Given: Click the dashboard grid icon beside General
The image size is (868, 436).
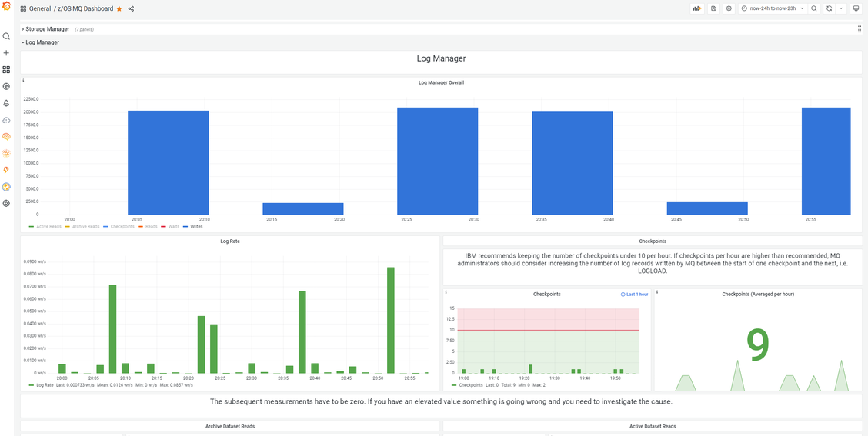Looking at the screenshot, I should pyautogui.click(x=23, y=9).
